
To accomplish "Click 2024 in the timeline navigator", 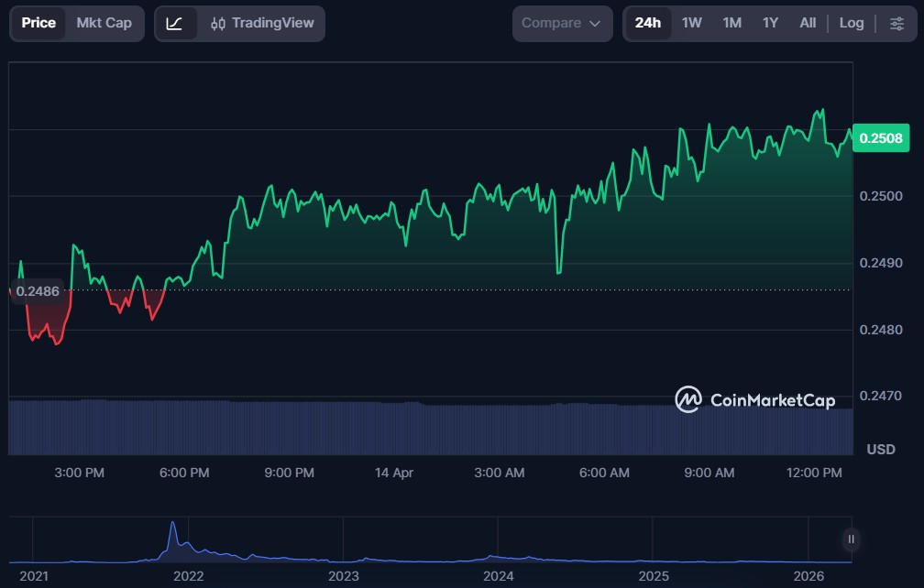I will click(x=498, y=576).
